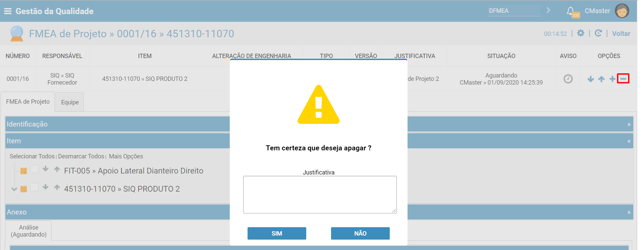This screenshot has width=644, height=250.
Task: Click the Justificativa text area
Action: [320, 195]
